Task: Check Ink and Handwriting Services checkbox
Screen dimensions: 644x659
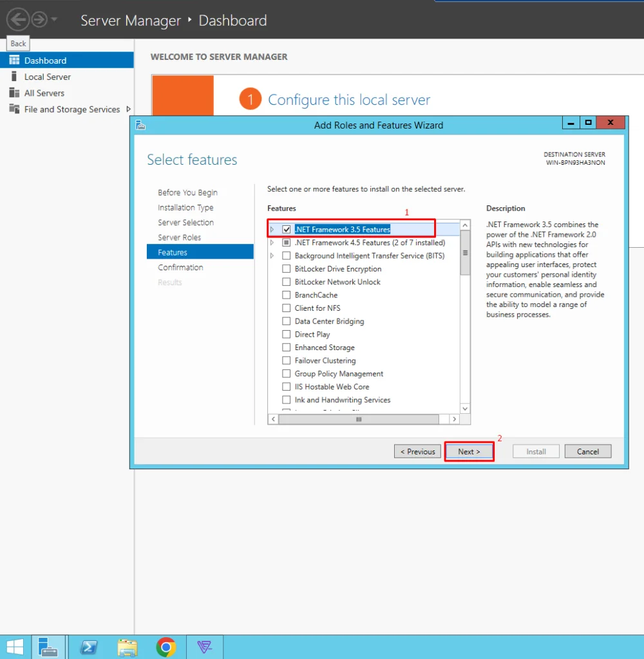Action: [x=287, y=400]
